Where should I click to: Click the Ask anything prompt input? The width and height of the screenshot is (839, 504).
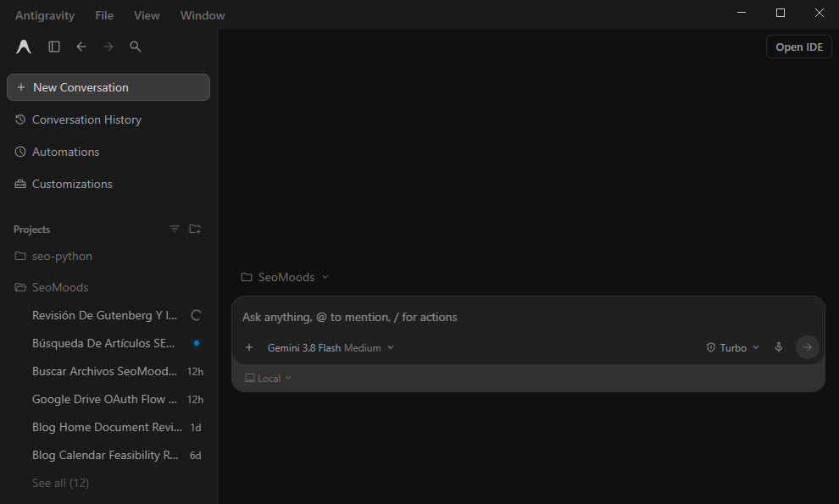[x=528, y=318]
